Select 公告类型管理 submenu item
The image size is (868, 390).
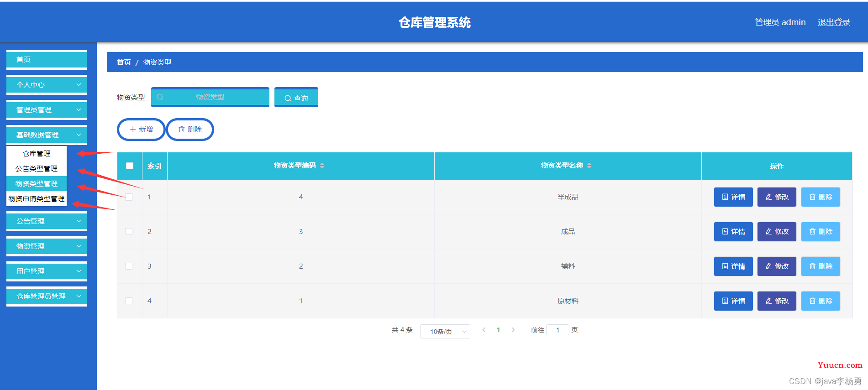point(37,169)
